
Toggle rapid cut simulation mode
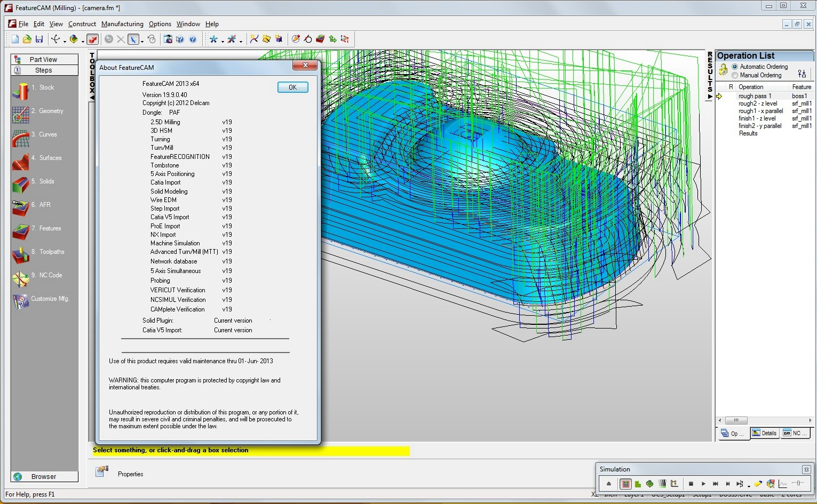(662, 484)
